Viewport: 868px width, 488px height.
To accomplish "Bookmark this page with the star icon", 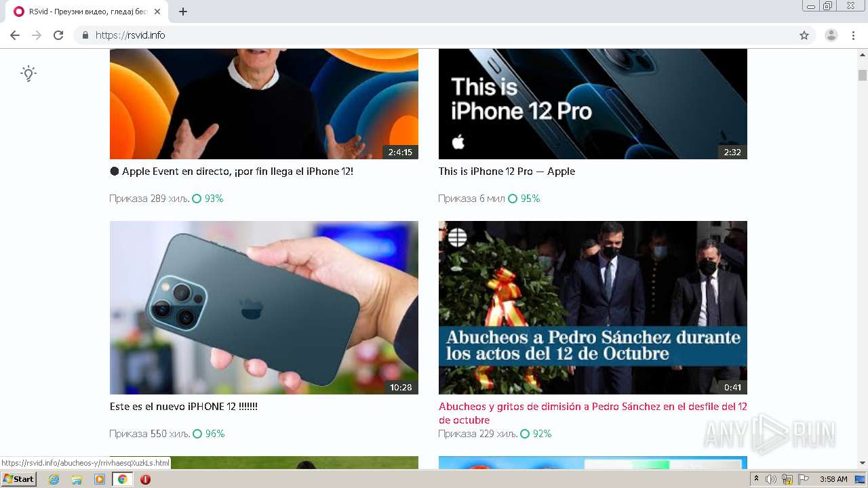I will point(804,35).
